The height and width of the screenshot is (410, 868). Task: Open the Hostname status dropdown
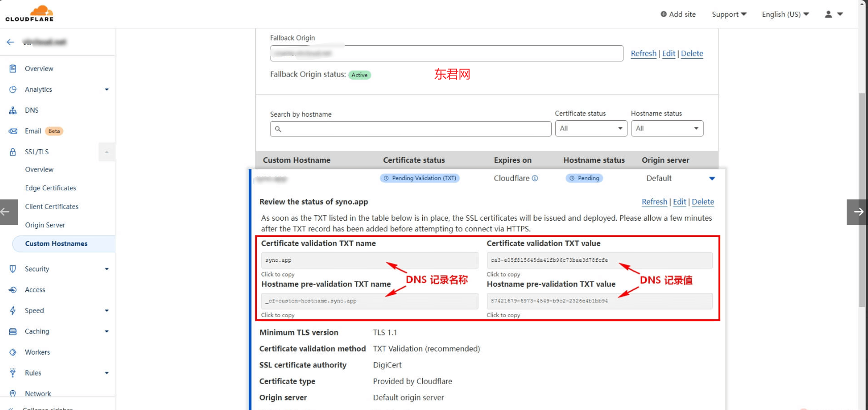667,128
